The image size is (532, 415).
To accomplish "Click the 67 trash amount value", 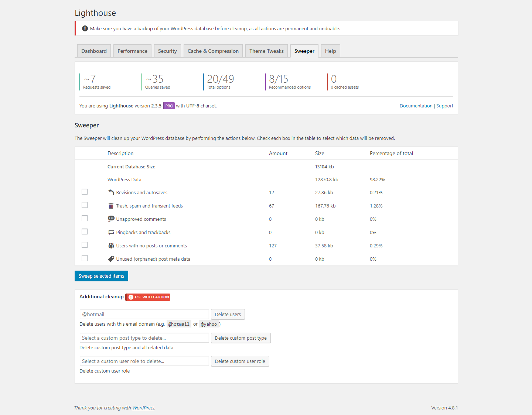I will [272, 206].
